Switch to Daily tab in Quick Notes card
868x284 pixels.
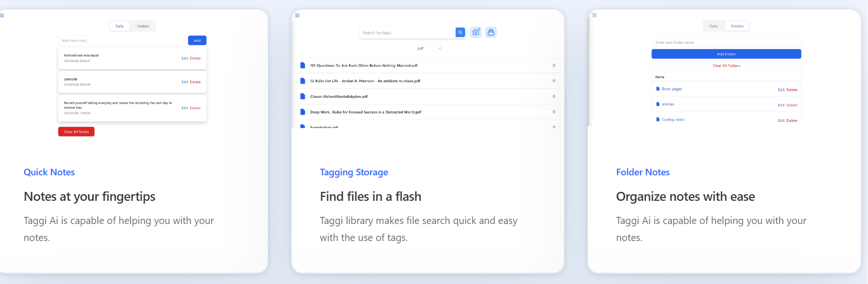pyautogui.click(x=120, y=26)
